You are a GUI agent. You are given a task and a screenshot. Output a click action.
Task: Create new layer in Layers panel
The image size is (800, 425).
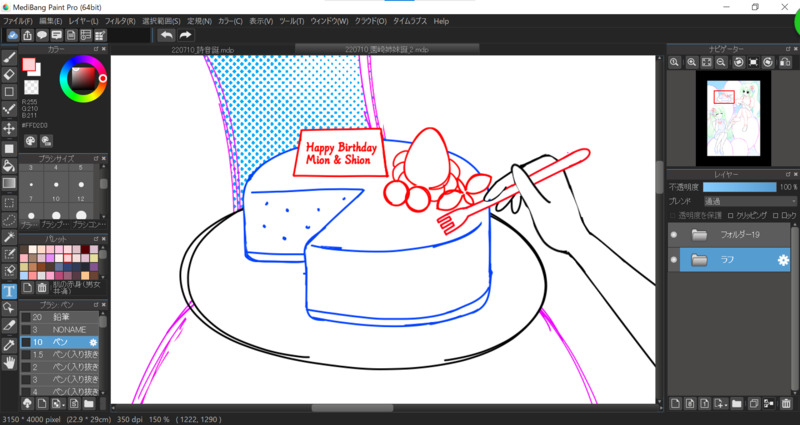[676, 404]
